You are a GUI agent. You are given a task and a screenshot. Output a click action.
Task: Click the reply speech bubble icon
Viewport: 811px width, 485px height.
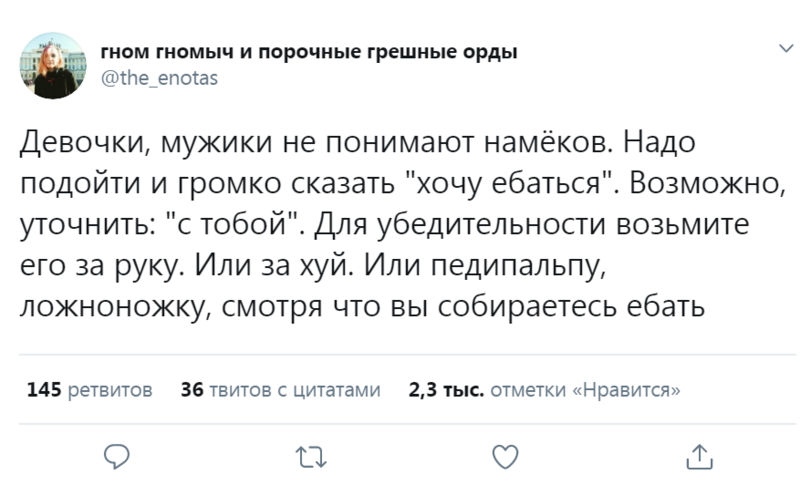[x=118, y=457]
